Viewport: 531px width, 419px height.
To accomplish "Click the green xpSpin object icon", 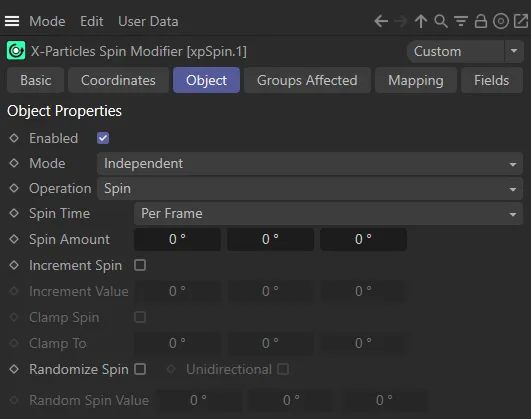I will [16, 51].
